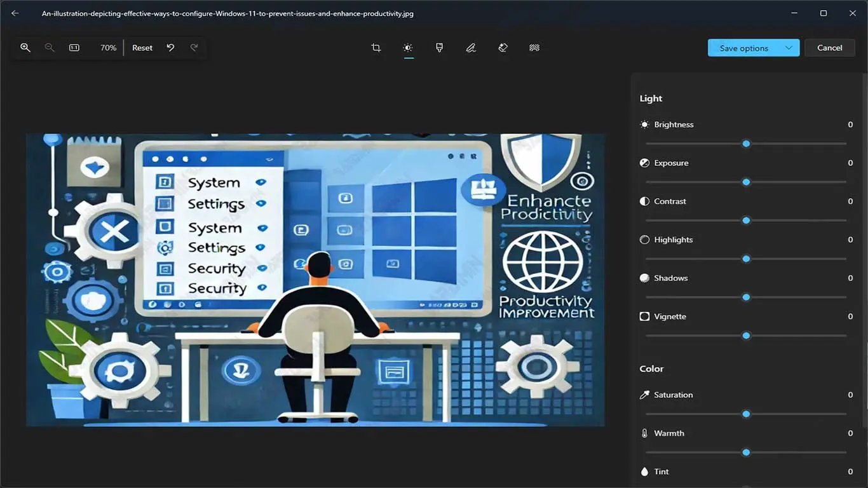Click the edited image preview
Image resolution: width=868 pixels, height=488 pixels.
pyautogui.click(x=315, y=280)
